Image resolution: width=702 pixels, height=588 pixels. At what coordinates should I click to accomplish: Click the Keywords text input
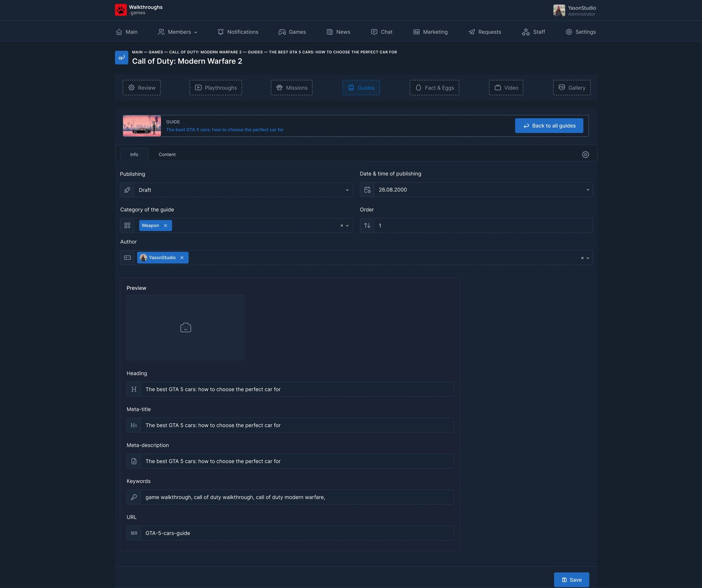click(297, 497)
